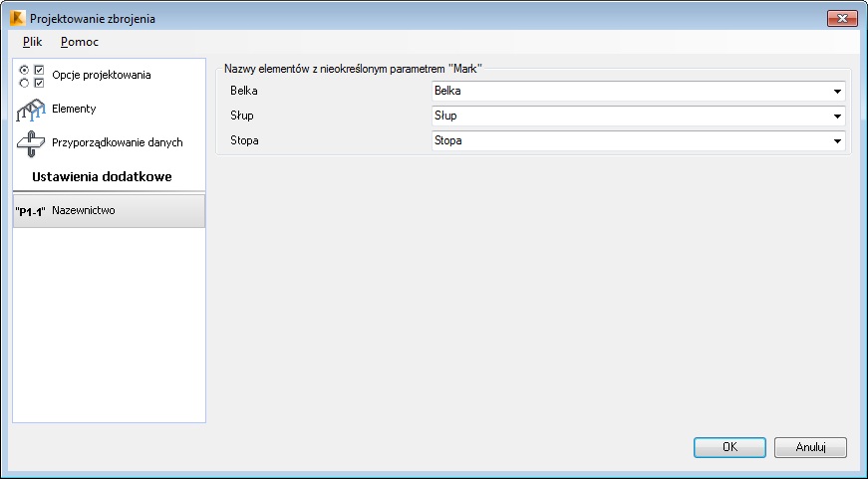Click the Autodesk app icon in title bar

18,18
